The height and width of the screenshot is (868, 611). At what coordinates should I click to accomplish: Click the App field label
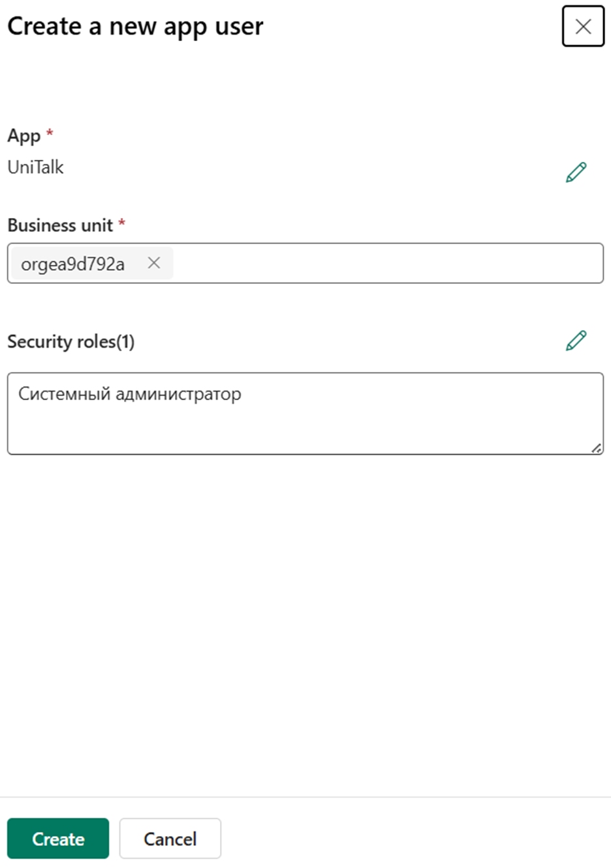tap(24, 136)
